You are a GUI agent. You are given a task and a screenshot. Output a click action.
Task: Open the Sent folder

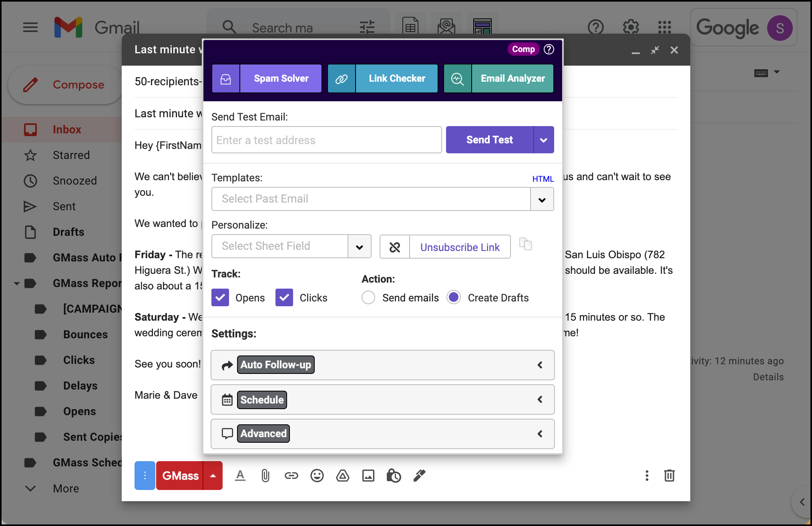pyautogui.click(x=64, y=207)
